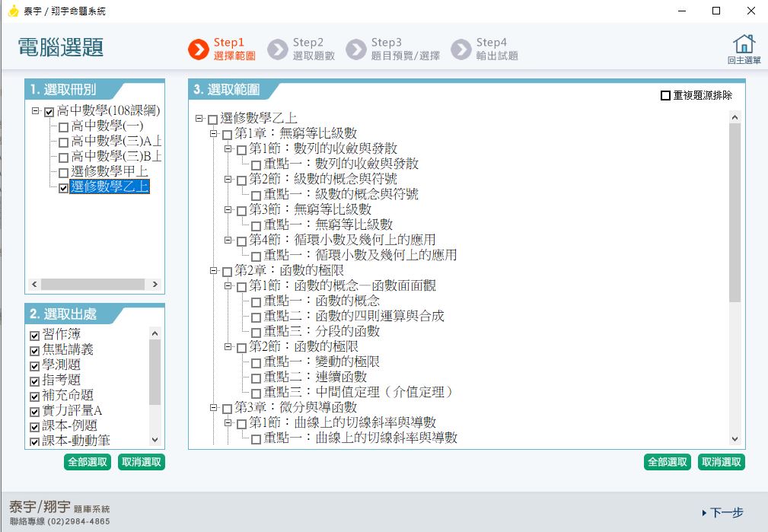Uncheck the 焦點講義 source checkbox
The height and width of the screenshot is (532, 768).
(x=34, y=351)
